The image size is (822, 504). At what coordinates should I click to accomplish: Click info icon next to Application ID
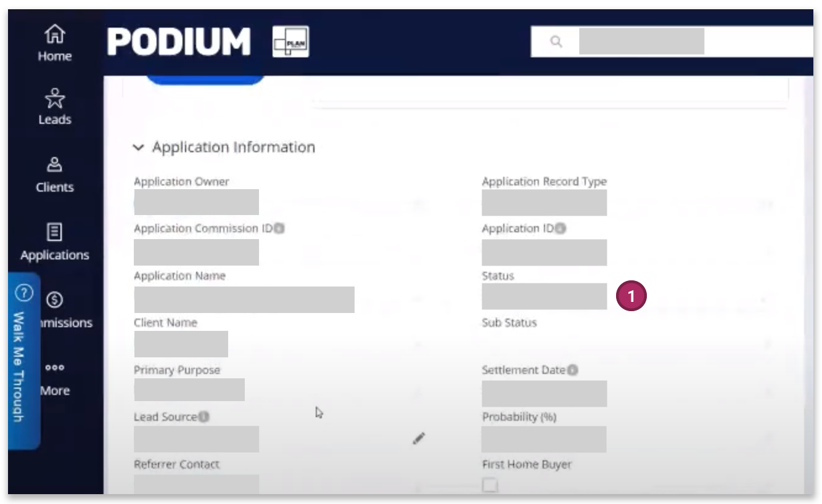560,229
